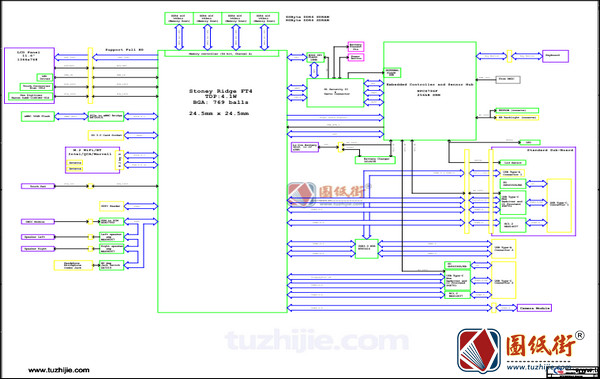Viewport: 600px width, 379px height.
Task: Select the eMMC flash block
Action: 38,116
